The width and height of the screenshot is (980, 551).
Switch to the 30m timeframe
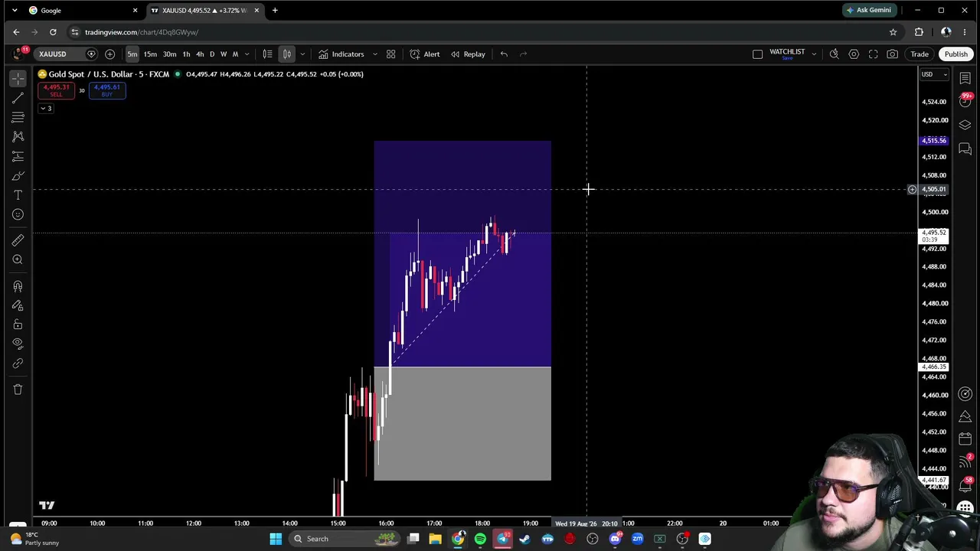pos(169,54)
